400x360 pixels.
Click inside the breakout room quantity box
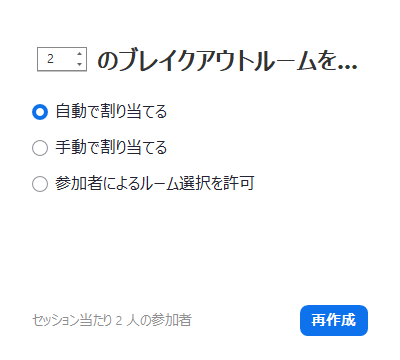pos(62,59)
